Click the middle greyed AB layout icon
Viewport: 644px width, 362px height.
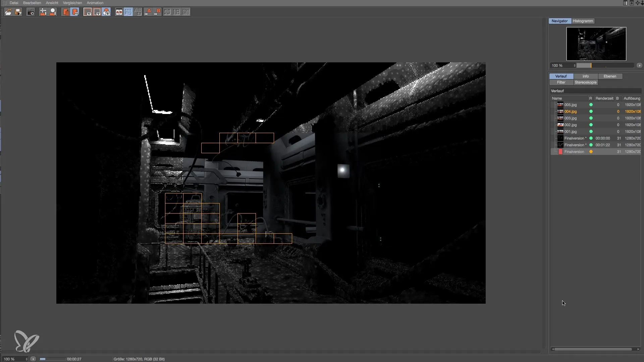177,12
